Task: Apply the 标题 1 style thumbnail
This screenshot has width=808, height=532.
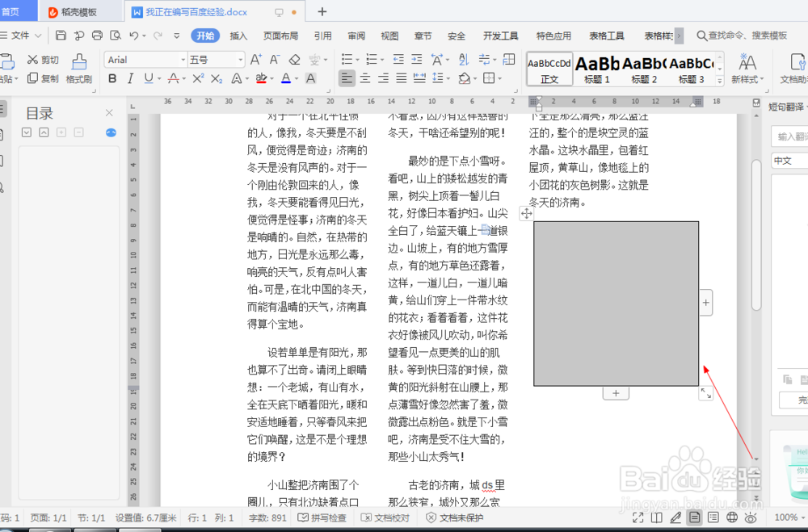Action: point(595,69)
